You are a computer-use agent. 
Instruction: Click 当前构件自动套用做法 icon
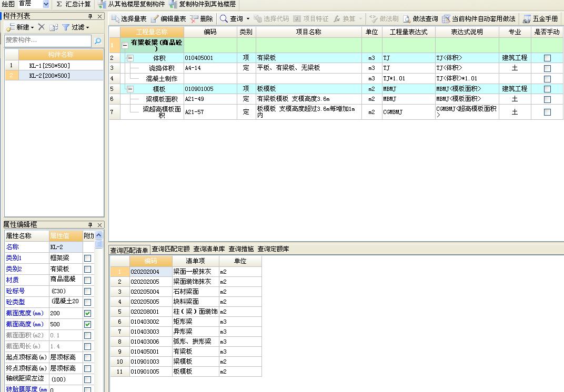tap(446, 19)
